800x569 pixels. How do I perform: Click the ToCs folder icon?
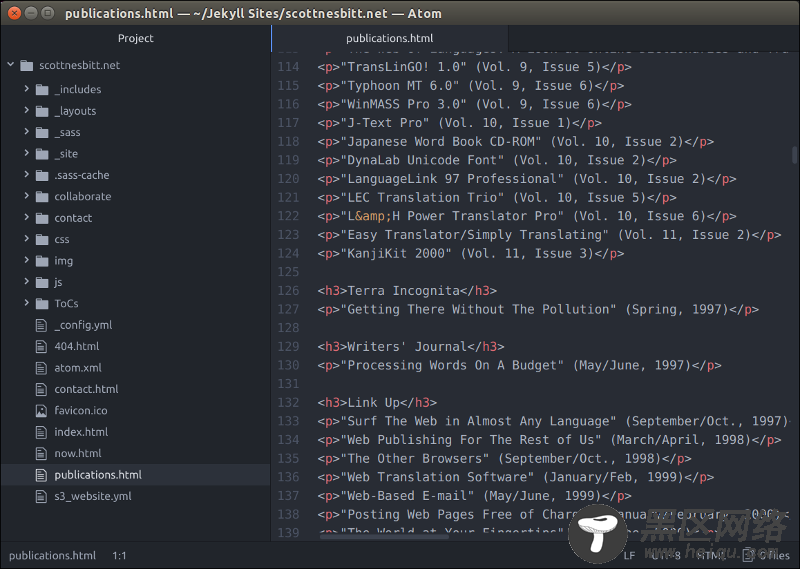coord(42,304)
